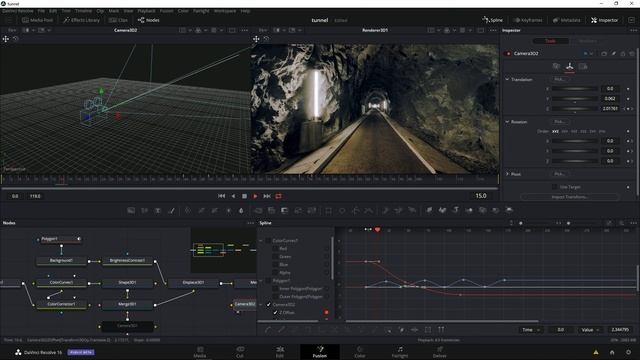Open the Nodes panel options menu
Viewport: 640px width, 360px height.
(250, 223)
